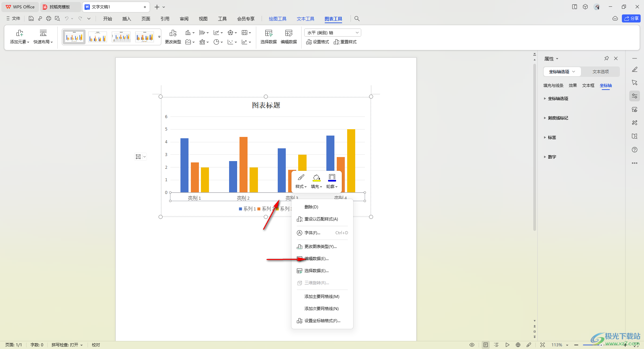This screenshot has height=349, width=644.
Task: Open the 找稻壳模板 tab
Action: (60, 7)
